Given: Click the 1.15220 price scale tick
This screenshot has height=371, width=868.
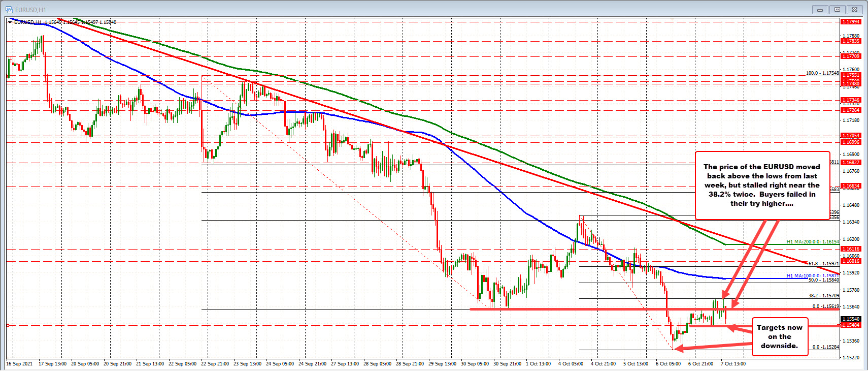Looking at the screenshot, I should (851, 358).
